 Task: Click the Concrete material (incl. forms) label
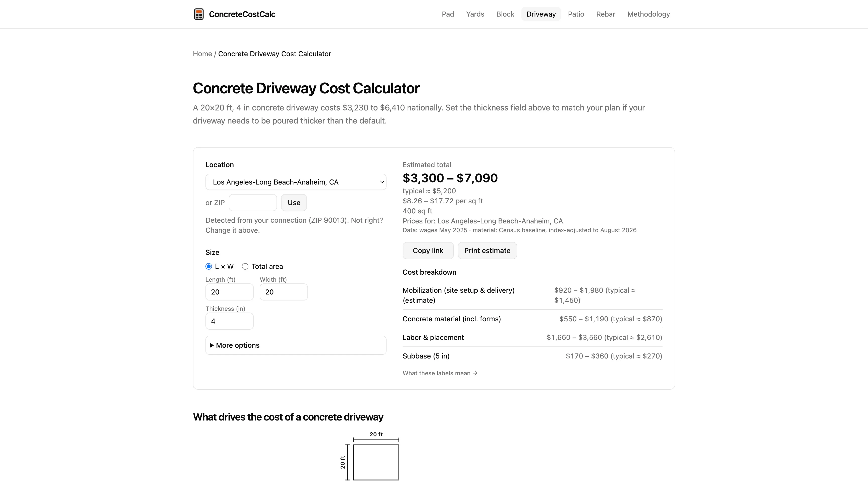(x=452, y=319)
